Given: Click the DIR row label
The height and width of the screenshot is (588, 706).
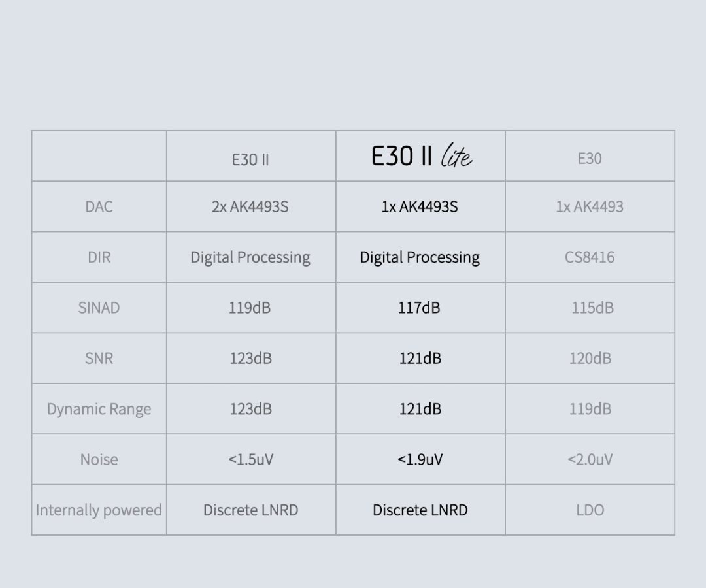Looking at the screenshot, I should click(99, 257).
